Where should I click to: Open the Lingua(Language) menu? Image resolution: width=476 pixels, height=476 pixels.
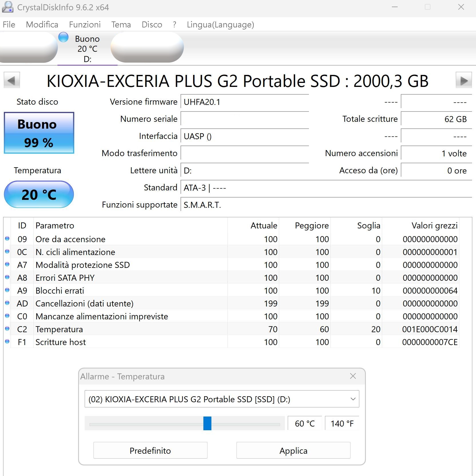pos(220,25)
